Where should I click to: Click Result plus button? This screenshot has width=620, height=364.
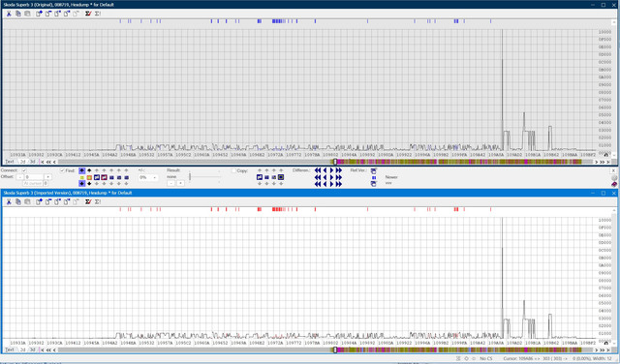180,183
